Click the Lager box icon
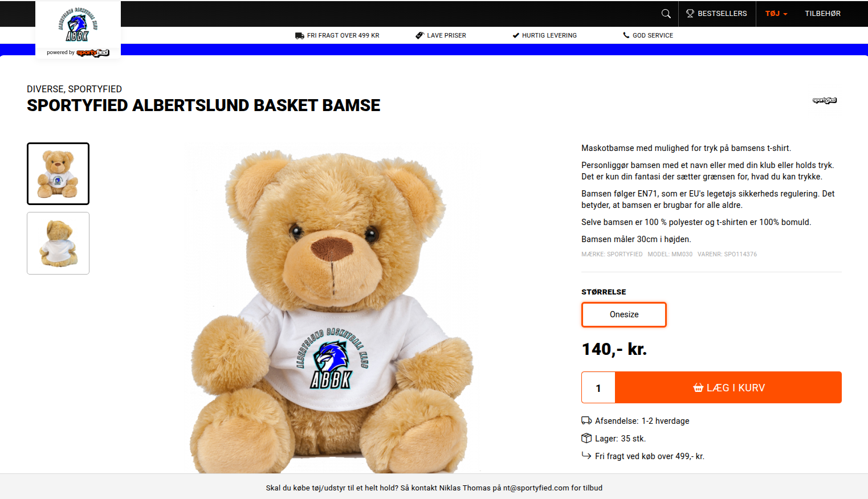The height and width of the screenshot is (499, 868). pyautogui.click(x=586, y=438)
